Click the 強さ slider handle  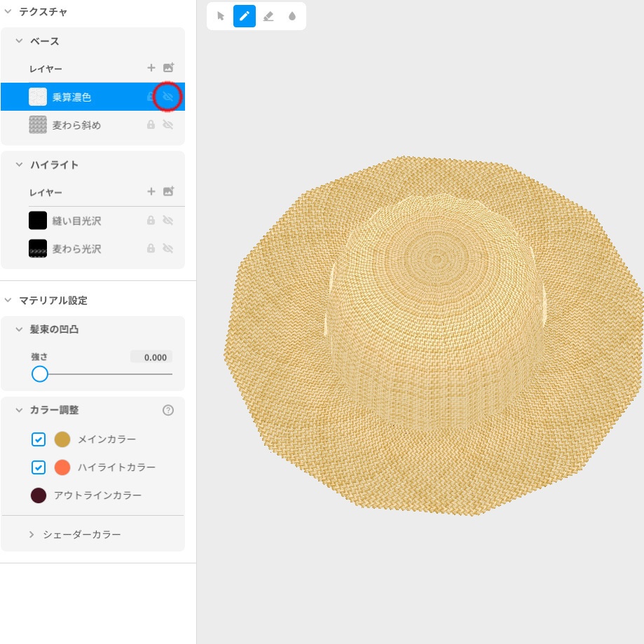coord(40,374)
